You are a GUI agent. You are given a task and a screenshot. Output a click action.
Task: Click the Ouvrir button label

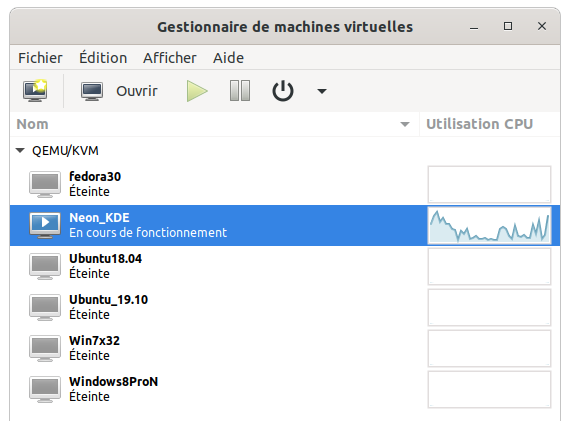(x=137, y=91)
